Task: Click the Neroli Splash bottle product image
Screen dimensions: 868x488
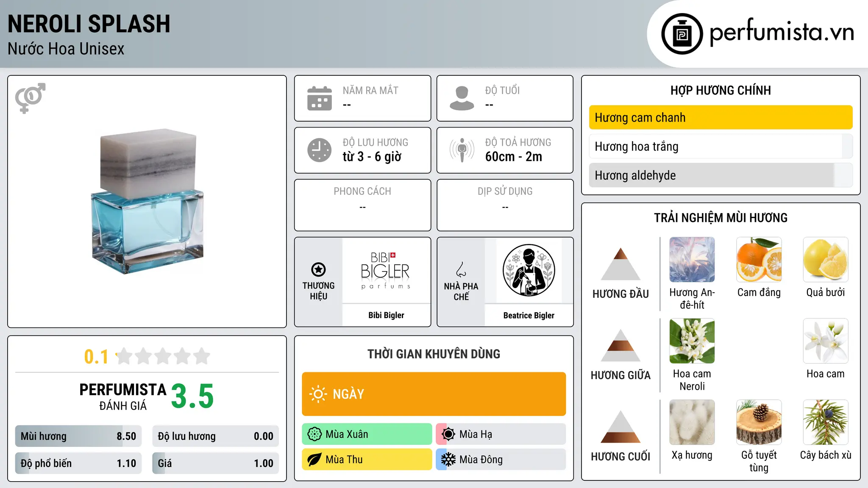Action: tap(147, 202)
